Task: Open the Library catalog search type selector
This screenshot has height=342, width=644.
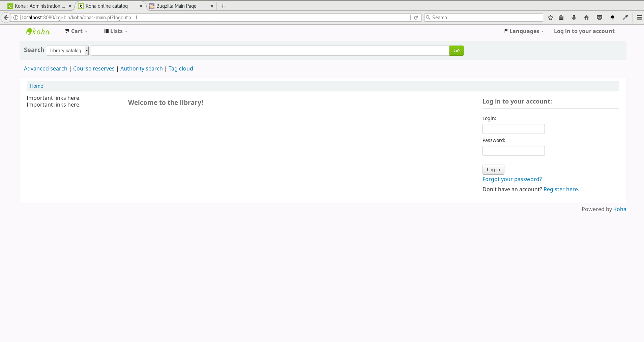Action: (x=67, y=51)
